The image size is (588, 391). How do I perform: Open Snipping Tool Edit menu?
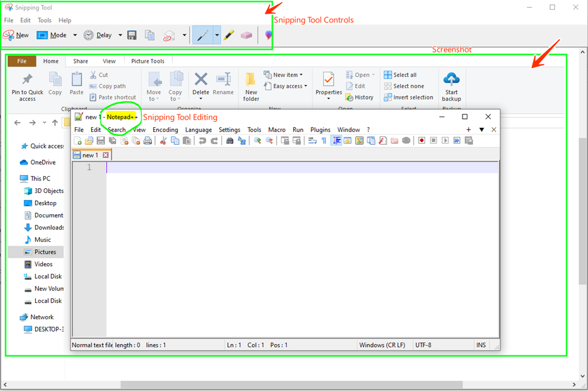[x=25, y=21]
